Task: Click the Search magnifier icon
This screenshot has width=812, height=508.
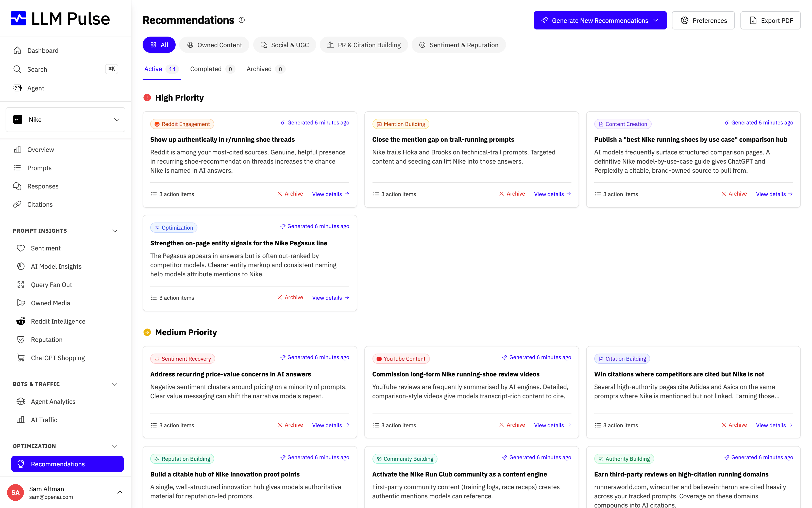Action: [x=17, y=69]
